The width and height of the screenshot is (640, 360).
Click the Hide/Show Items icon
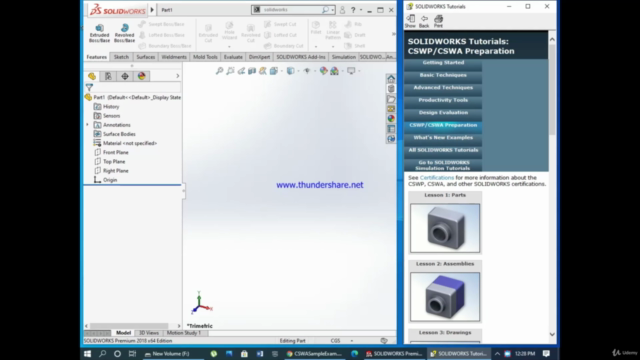[307, 71]
